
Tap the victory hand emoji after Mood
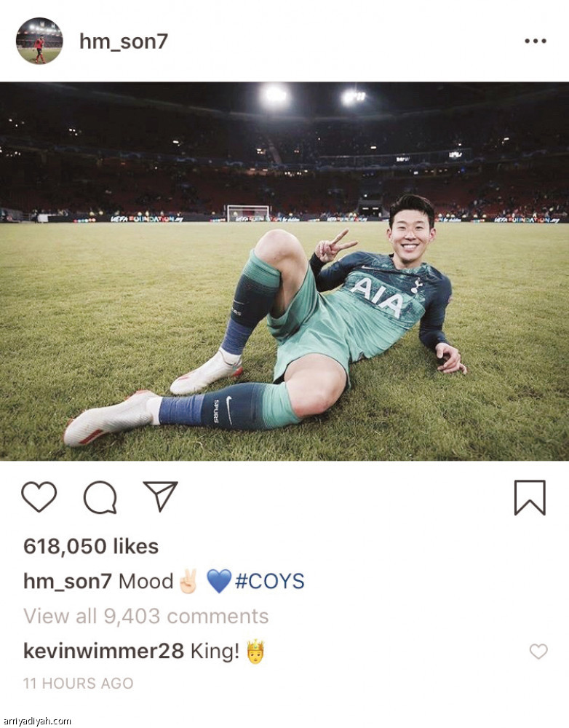click(x=188, y=581)
